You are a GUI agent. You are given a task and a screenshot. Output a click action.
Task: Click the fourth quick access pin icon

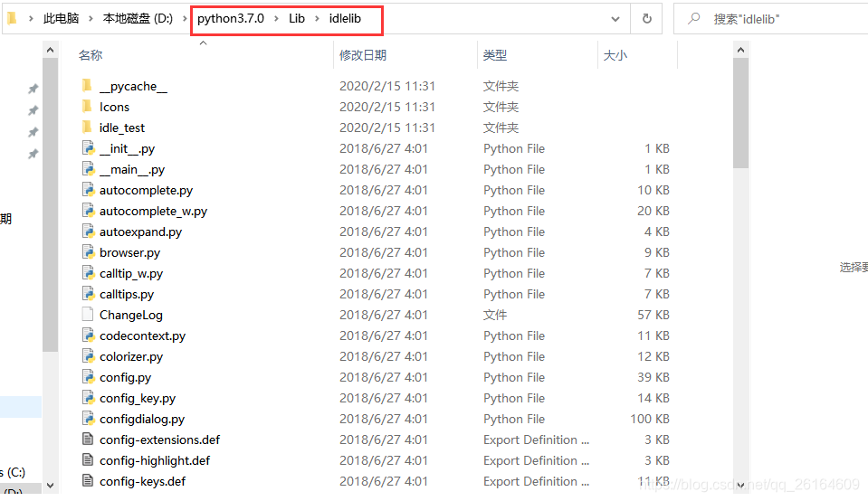pos(33,153)
